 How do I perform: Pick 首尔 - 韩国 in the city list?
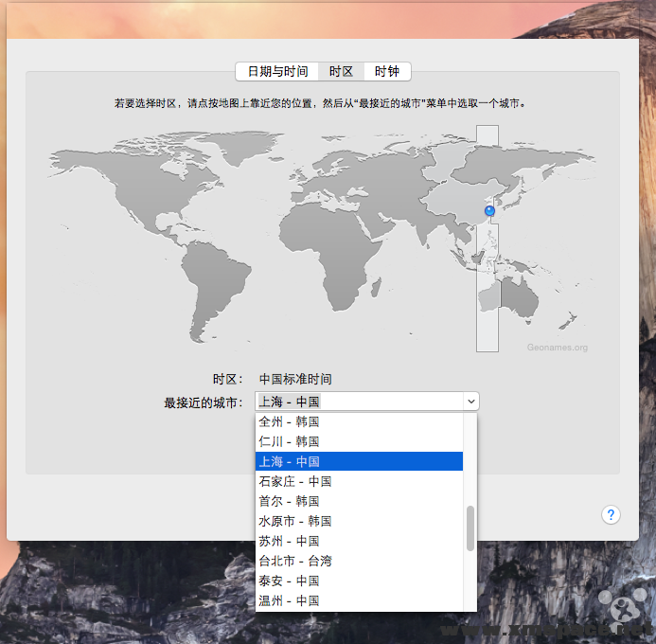click(359, 501)
